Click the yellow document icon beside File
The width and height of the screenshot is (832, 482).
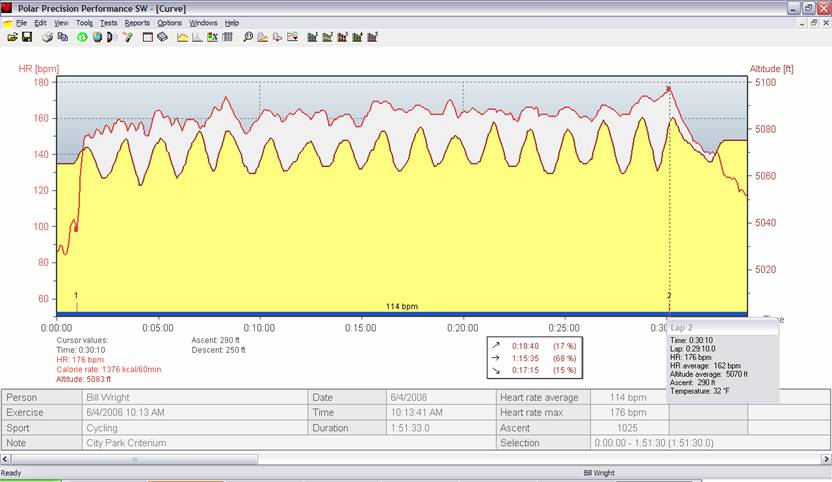[x=7, y=23]
